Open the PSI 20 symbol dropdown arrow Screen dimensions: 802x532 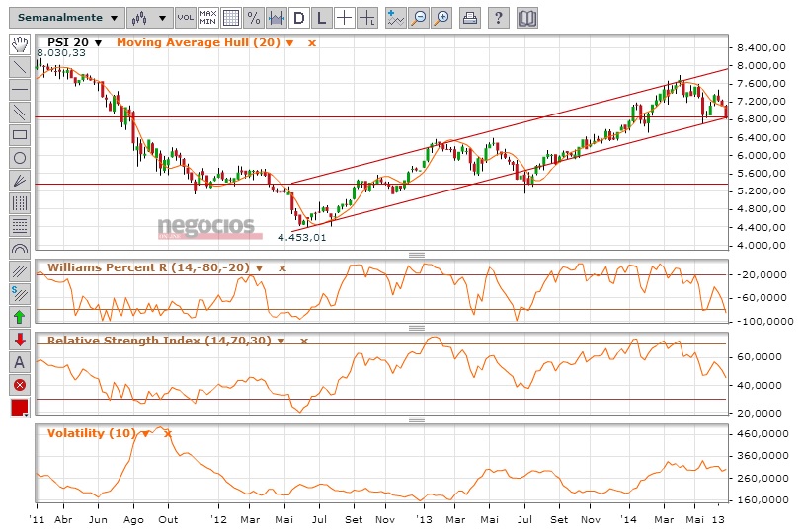[x=98, y=43]
